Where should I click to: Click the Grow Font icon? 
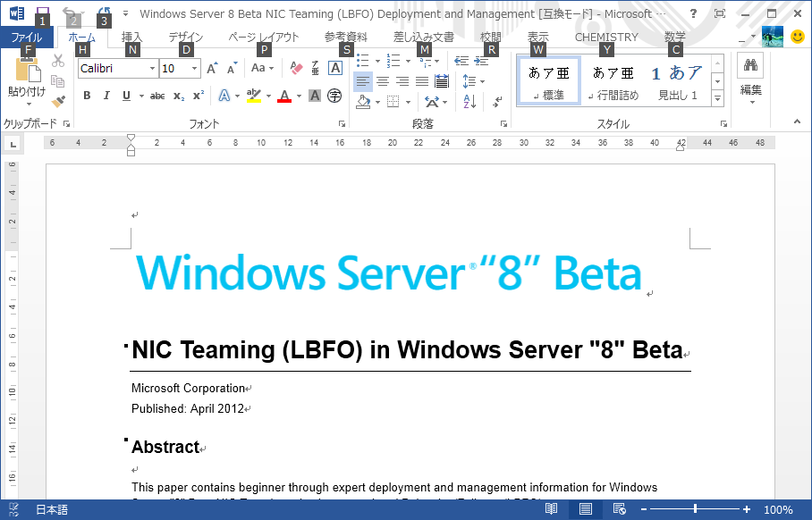[212, 68]
